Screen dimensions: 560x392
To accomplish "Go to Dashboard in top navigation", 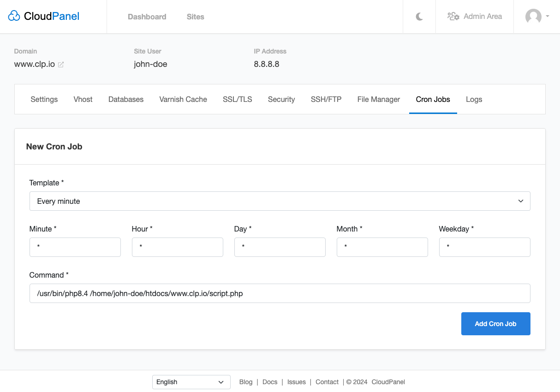I will pyautogui.click(x=147, y=17).
